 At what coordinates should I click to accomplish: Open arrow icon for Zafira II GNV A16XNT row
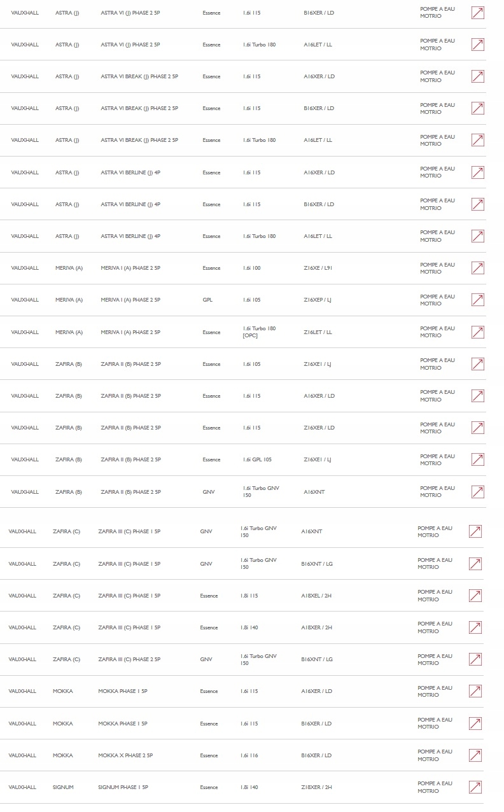[x=477, y=492]
